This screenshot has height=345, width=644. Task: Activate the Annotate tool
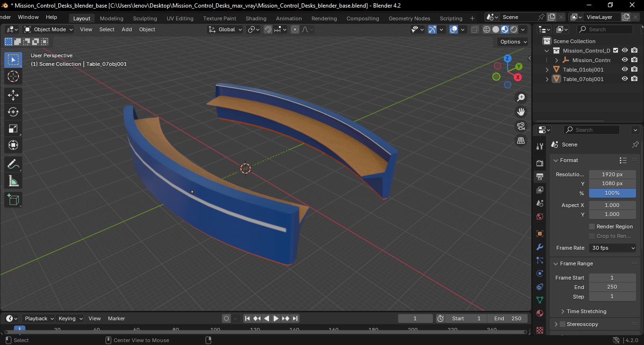13,164
